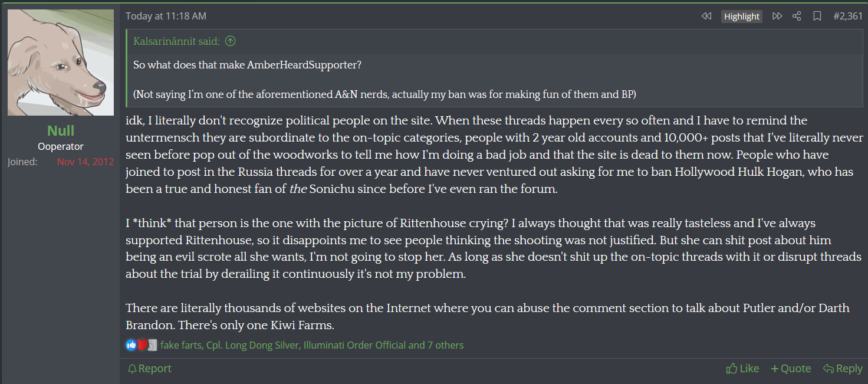This screenshot has width=868, height=384.
Task: Quote this post
Action: [791, 369]
